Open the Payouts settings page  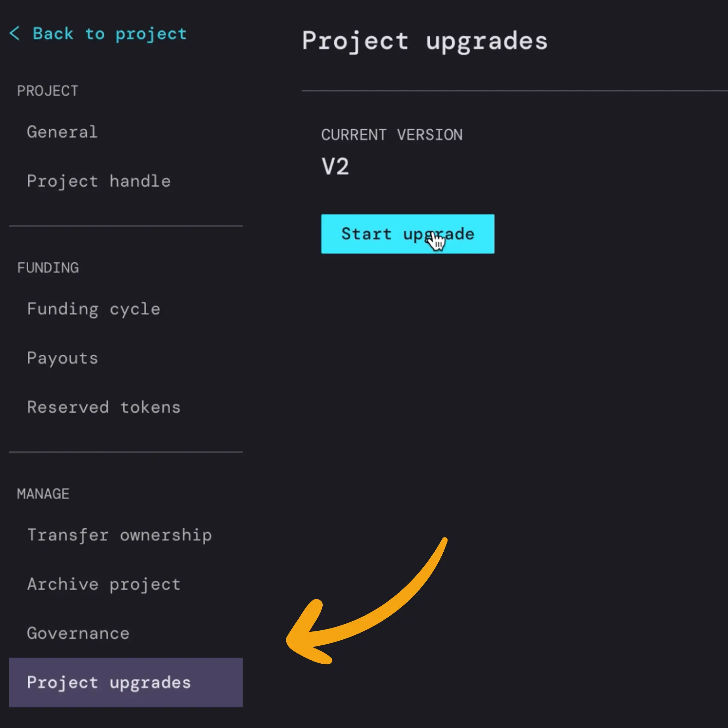pos(63,358)
